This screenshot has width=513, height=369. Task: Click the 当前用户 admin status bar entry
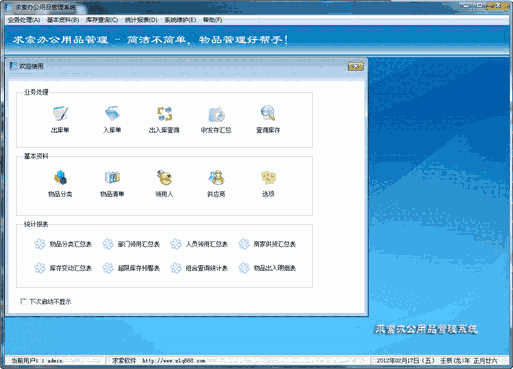point(37,361)
